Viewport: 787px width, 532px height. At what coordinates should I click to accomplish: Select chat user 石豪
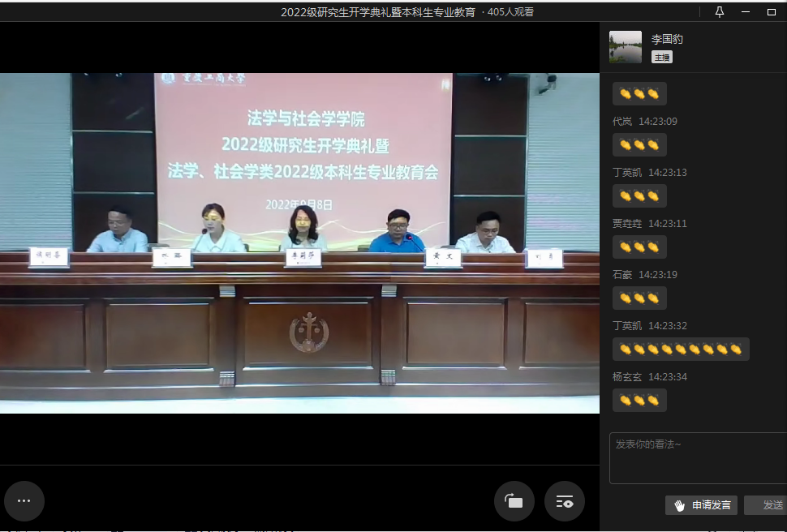click(x=622, y=275)
